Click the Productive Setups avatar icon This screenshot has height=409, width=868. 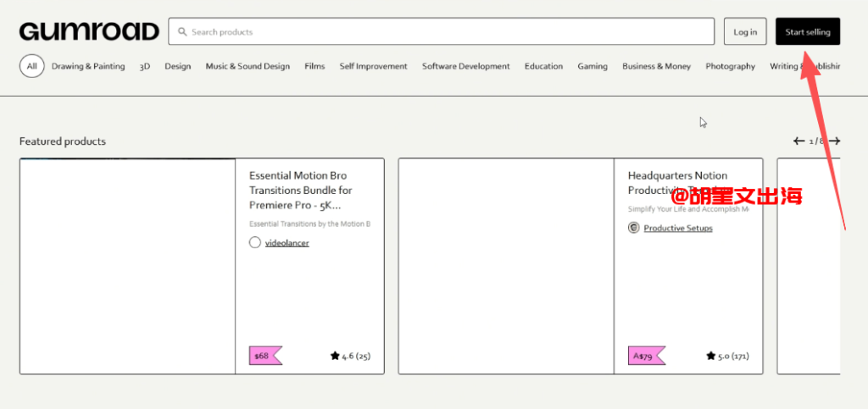634,228
